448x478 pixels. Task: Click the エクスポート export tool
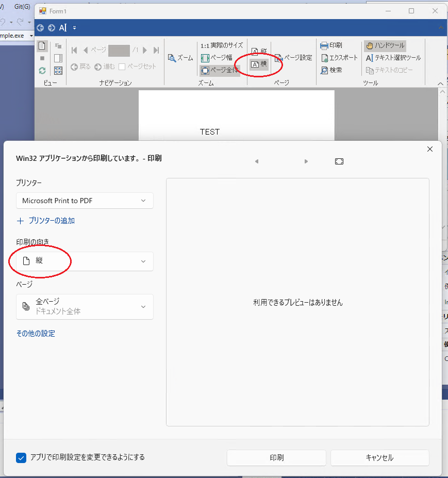(x=339, y=58)
